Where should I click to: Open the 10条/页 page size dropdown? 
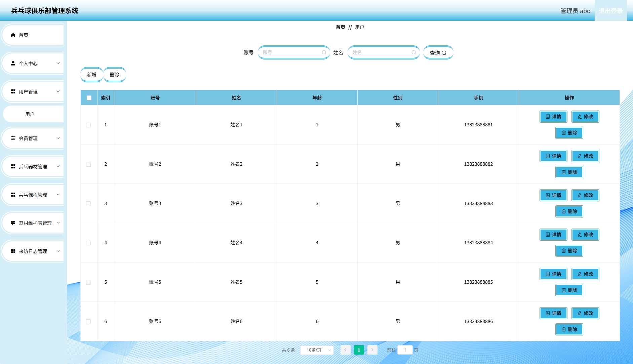point(317,350)
